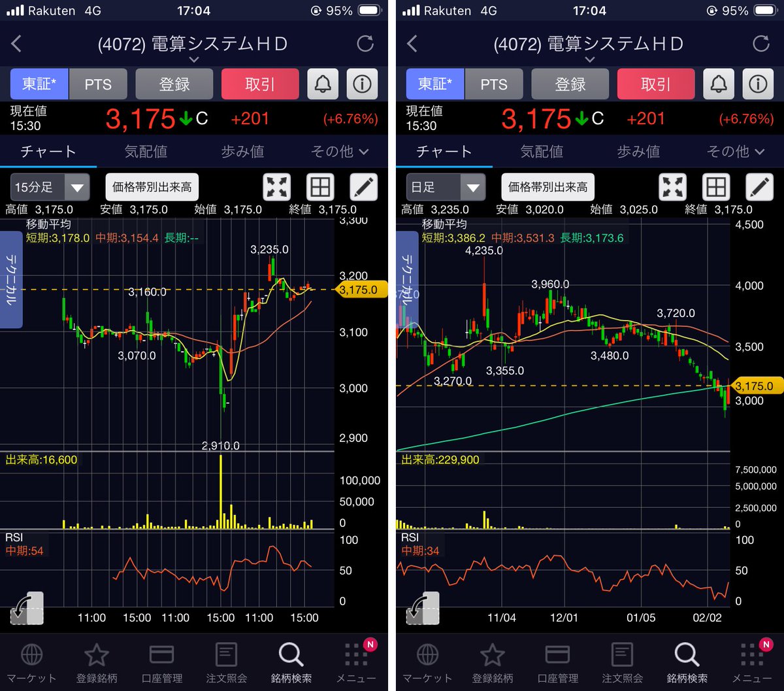Screen dimensions: 784x691
Task: Tap rotate-screen icon on right chart
Action: [423, 608]
